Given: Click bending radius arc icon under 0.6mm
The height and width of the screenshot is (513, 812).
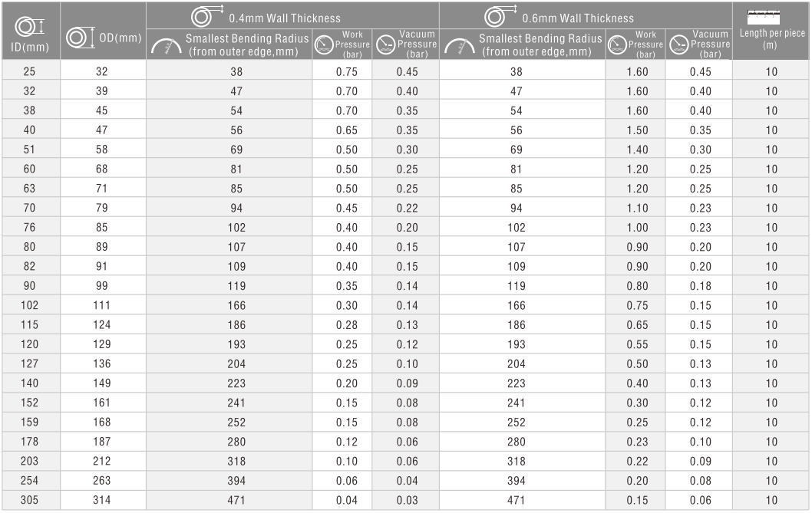Looking at the screenshot, I should pos(459,46).
